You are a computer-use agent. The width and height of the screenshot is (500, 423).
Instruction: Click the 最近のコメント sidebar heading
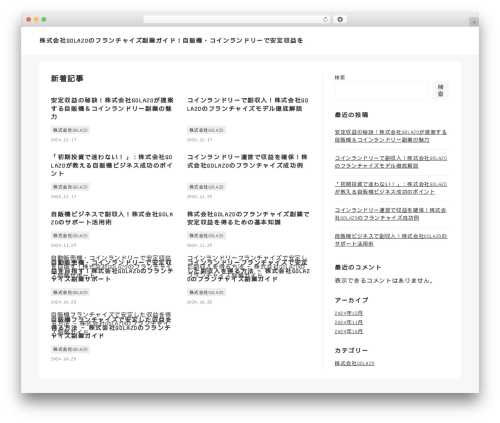pyautogui.click(x=358, y=267)
